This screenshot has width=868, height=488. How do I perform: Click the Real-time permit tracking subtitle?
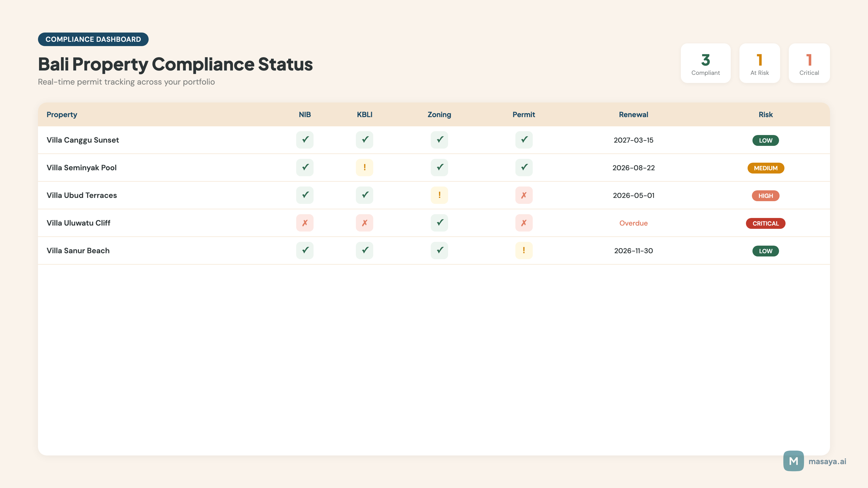tap(126, 82)
